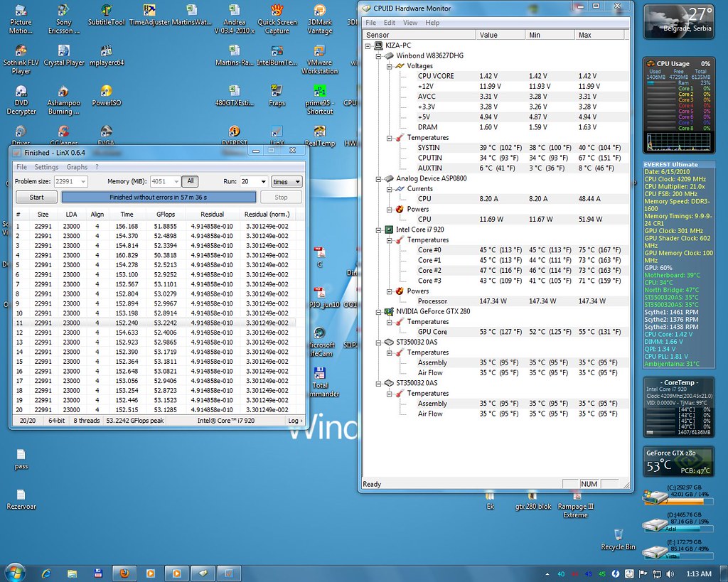Open Windows Explorer folder in taskbar
Viewport: 728px width, 582px height.
pos(72,573)
